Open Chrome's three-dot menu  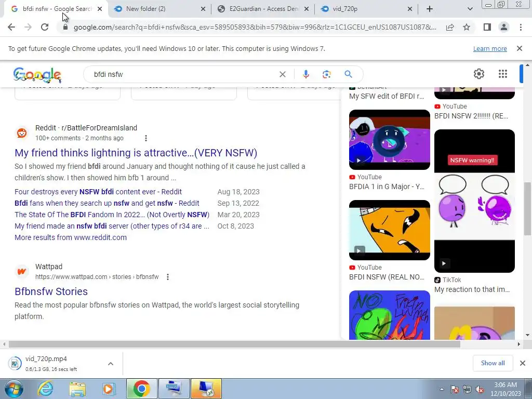521,27
